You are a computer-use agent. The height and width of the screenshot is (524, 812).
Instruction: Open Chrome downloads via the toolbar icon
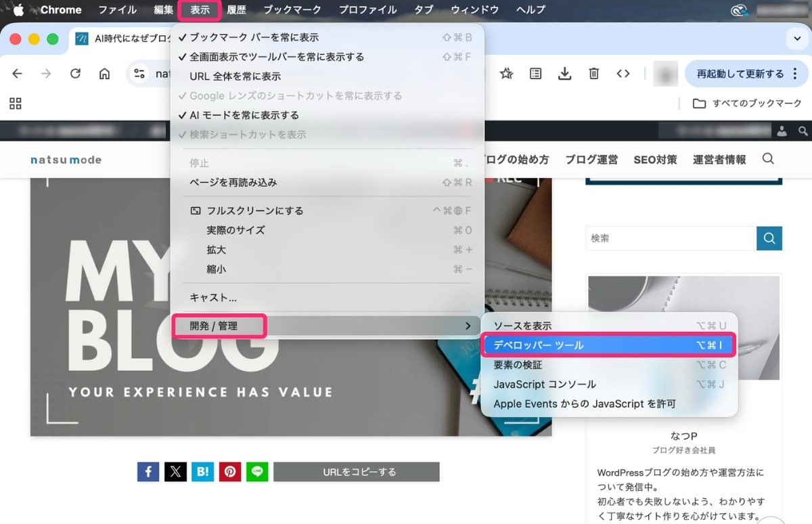click(564, 73)
